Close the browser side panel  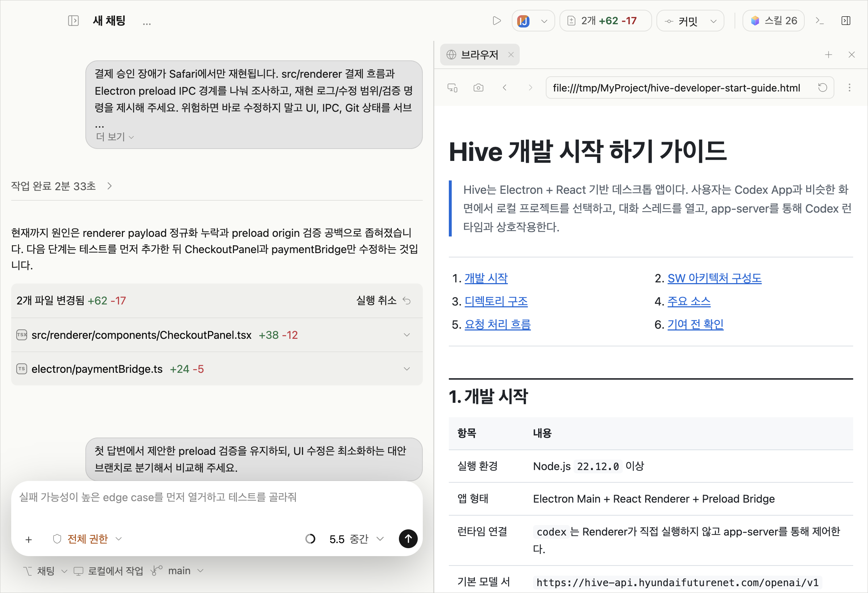pyautogui.click(x=852, y=55)
